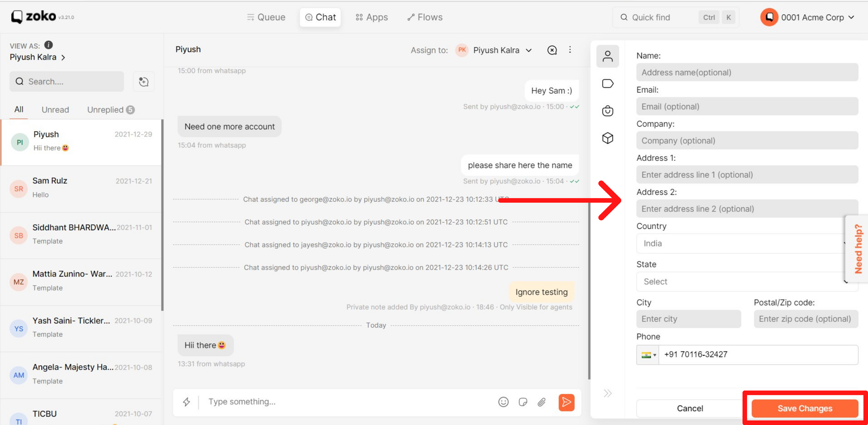The height and width of the screenshot is (425, 868).
Task: Click the Enter city field
Action: coord(688,319)
